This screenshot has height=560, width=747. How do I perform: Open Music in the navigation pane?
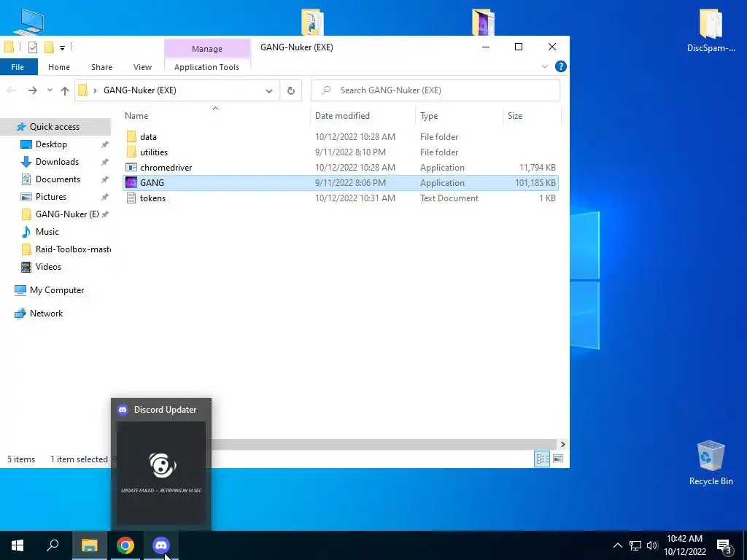(47, 232)
